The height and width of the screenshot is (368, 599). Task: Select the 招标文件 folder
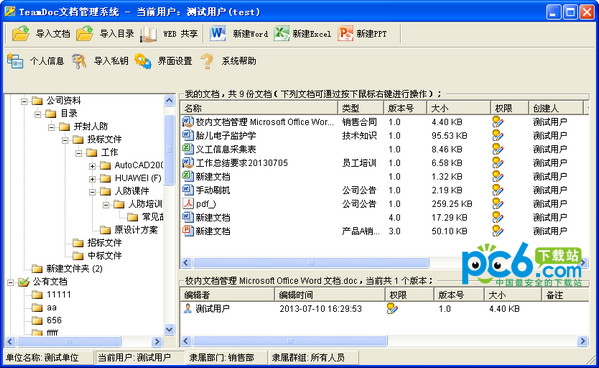coord(104,243)
